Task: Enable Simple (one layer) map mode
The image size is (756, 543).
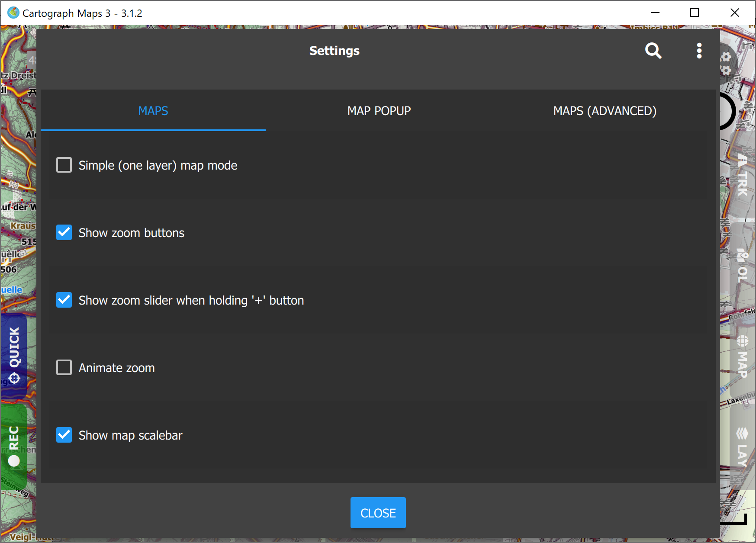Action: (64, 165)
